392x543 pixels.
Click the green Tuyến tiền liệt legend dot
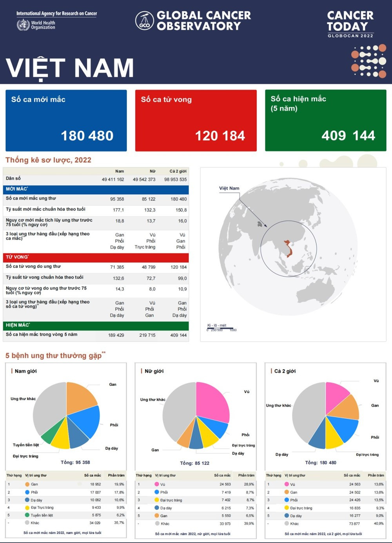27,515
